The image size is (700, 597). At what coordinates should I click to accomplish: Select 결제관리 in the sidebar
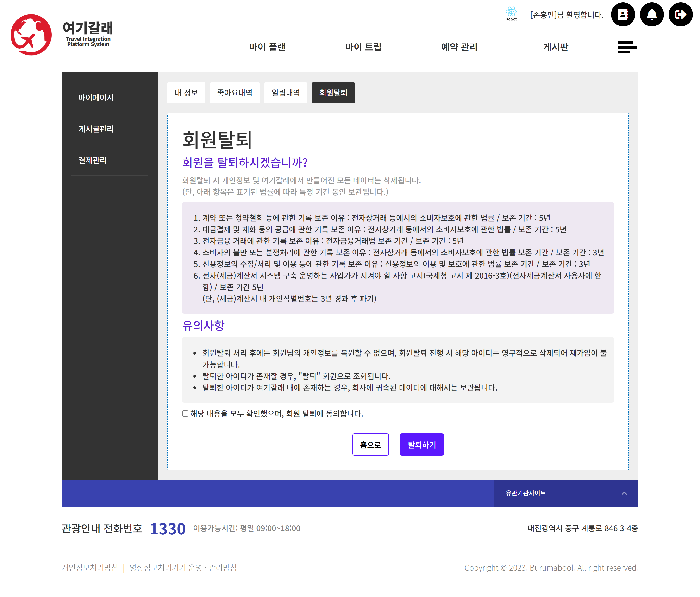pos(92,160)
